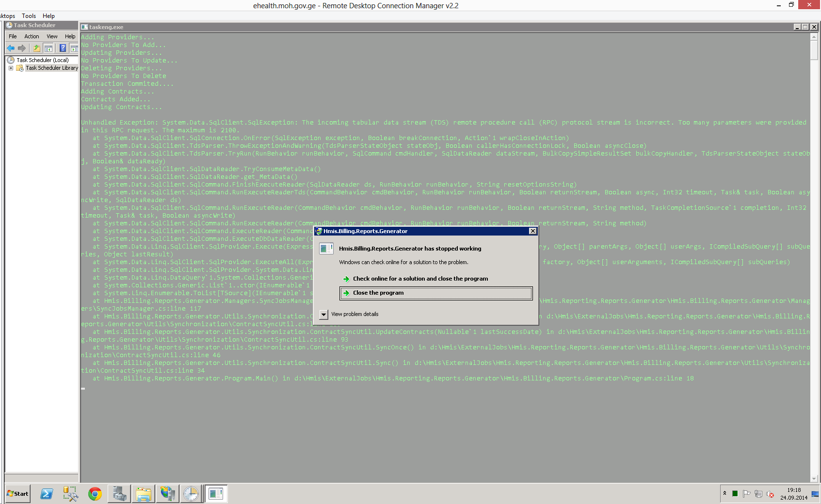Expand View problem details in the dialog
The width and height of the screenshot is (821, 504).
pos(324,315)
